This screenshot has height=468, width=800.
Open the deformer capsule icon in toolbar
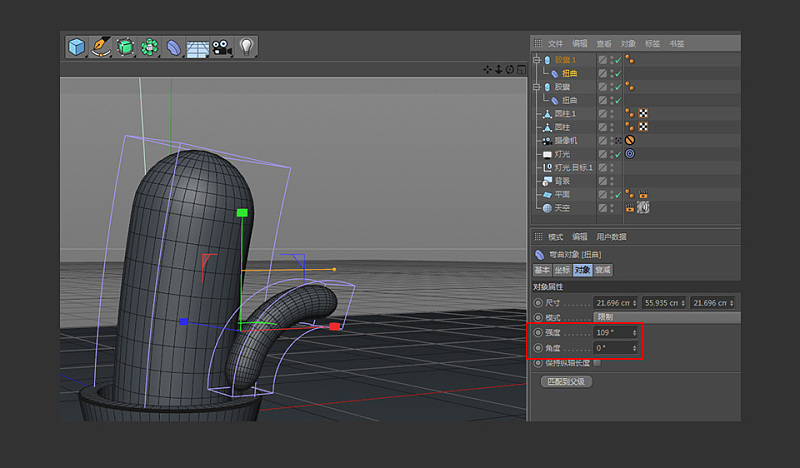(174, 48)
